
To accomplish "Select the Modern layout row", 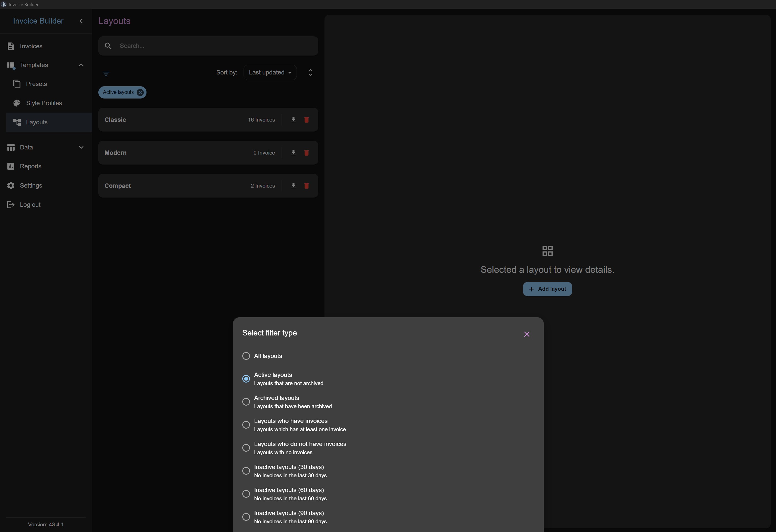I will click(x=208, y=153).
